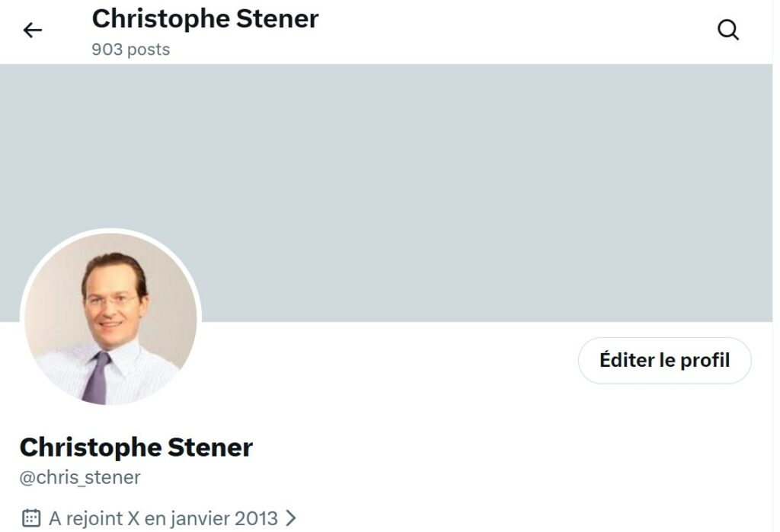The height and width of the screenshot is (532, 780).
Task: Open search with the magnifier icon
Action: [x=728, y=30]
